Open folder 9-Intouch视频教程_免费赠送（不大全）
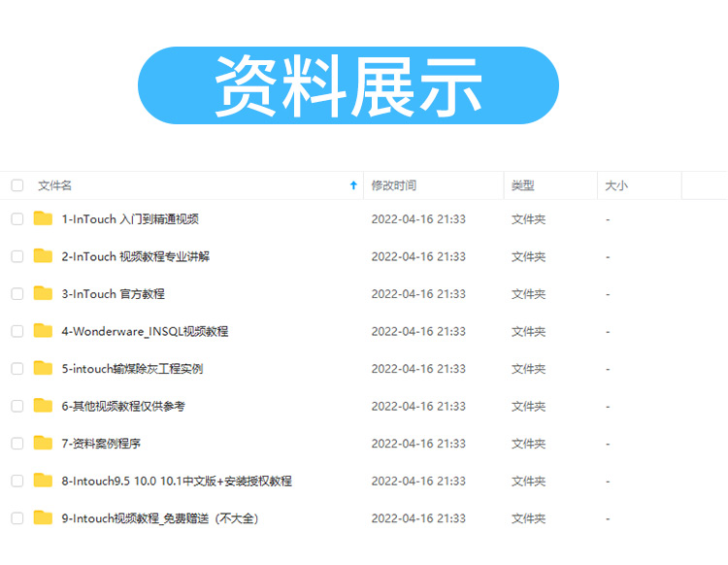Viewport: 728px width, 565px height. click(160, 518)
